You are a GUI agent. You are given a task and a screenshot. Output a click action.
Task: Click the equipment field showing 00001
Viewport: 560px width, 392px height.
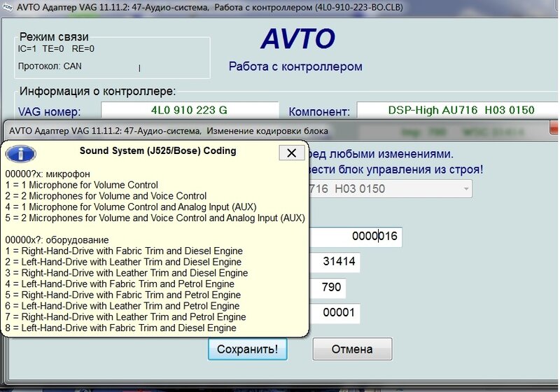[x=335, y=313]
